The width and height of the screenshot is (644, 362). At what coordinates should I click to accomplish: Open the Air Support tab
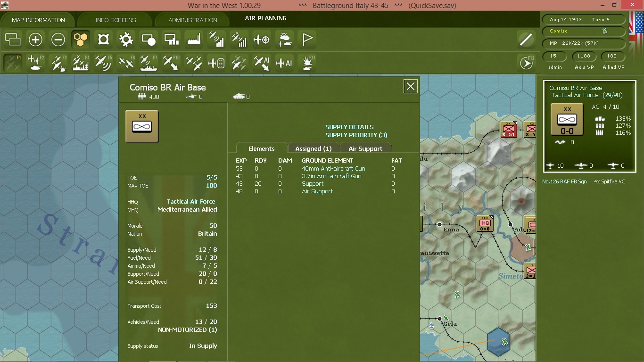click(x=365, y=148)
